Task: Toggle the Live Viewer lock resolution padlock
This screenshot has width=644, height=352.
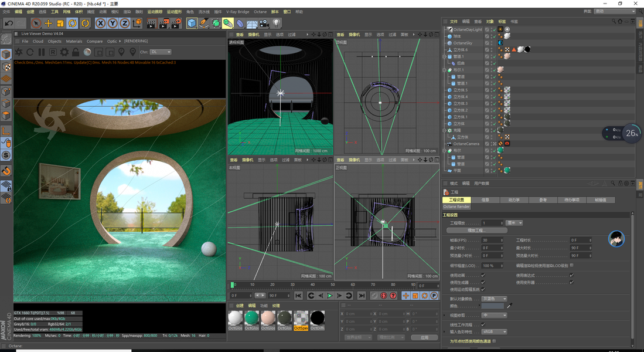Action: click(x=76, y=52)
